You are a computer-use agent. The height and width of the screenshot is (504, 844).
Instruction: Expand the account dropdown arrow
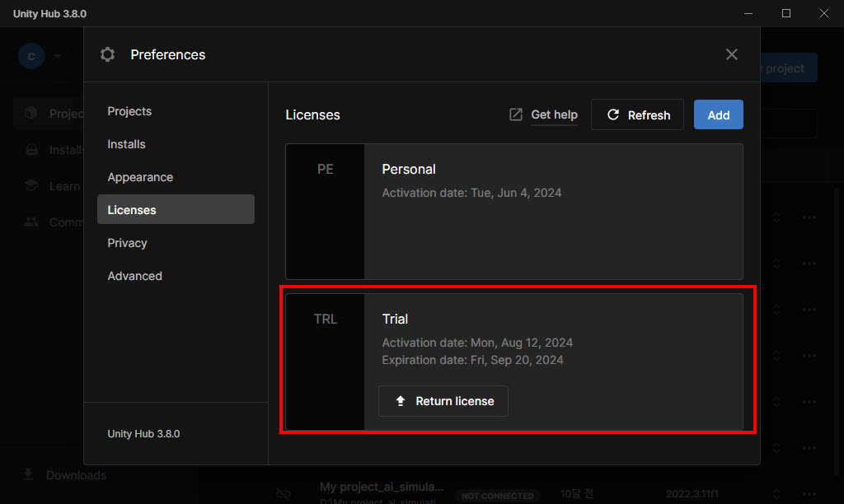click(58, 56)
